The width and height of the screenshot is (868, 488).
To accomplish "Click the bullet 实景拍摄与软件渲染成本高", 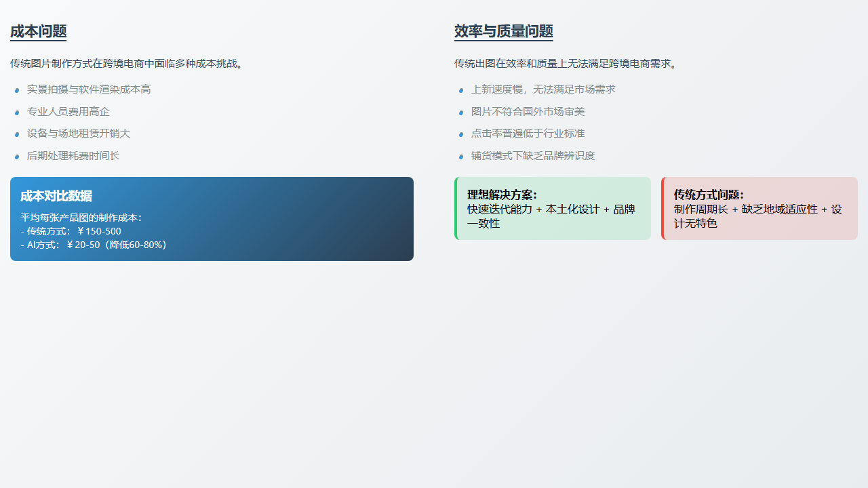I will tap(89, 89).
